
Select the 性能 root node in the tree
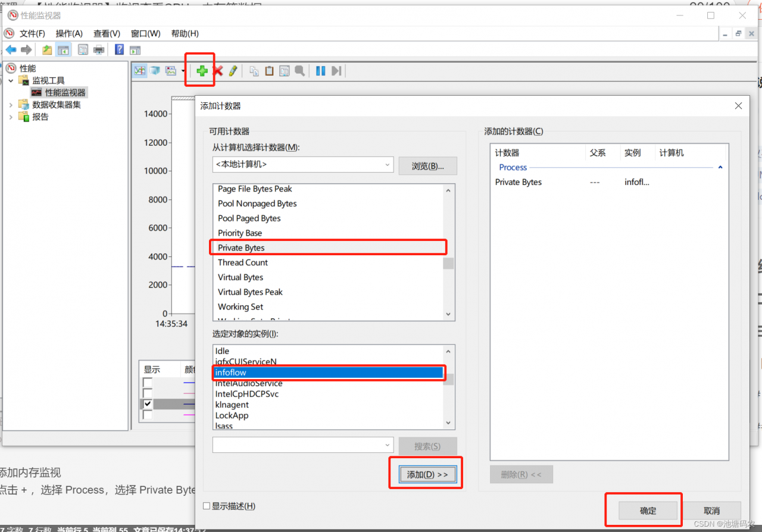27,68
